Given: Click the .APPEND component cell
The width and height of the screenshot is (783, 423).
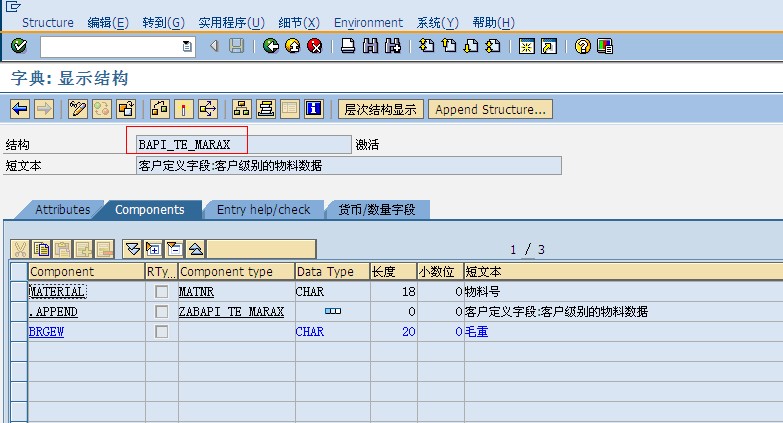Looking at the screenshot, I should coord(86,312).
